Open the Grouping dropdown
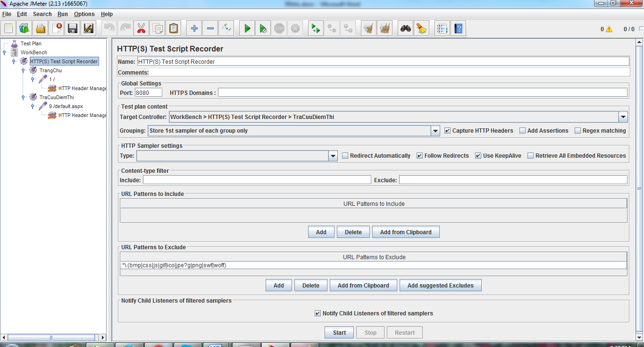644x347 pixels. coord(435,131)
